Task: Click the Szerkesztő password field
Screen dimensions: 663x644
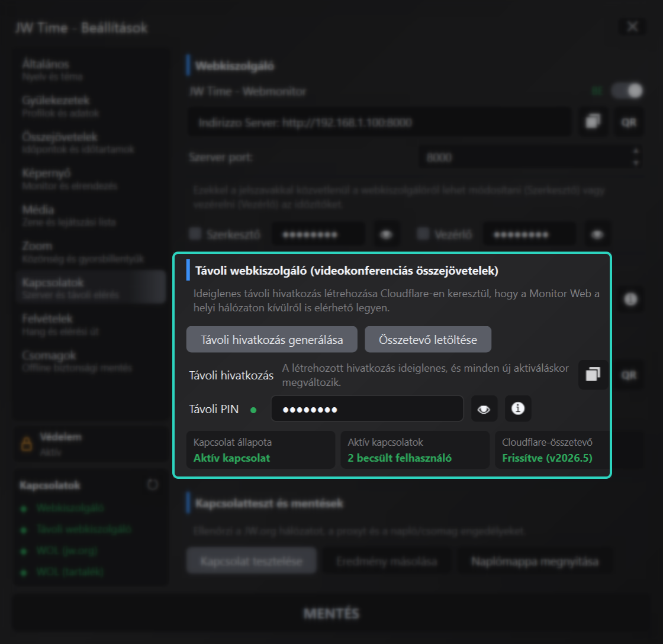Action: pyautogui.click(x=318, y=234)
